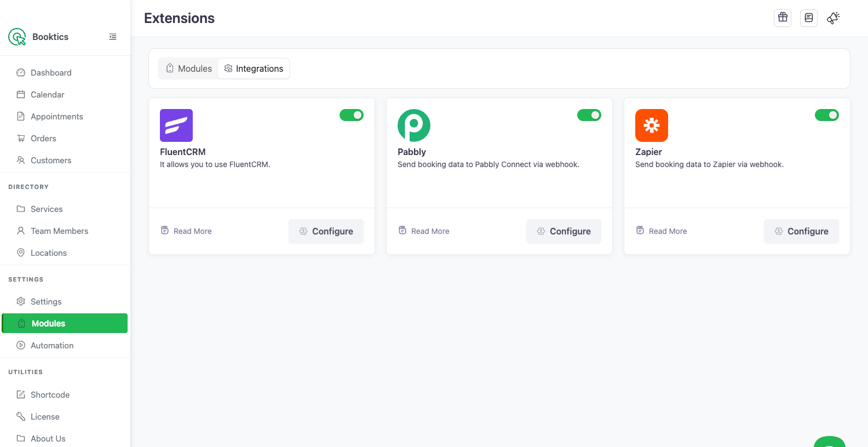
Task: Open the documentation notes icon in header
Action: tap(809, 18)
